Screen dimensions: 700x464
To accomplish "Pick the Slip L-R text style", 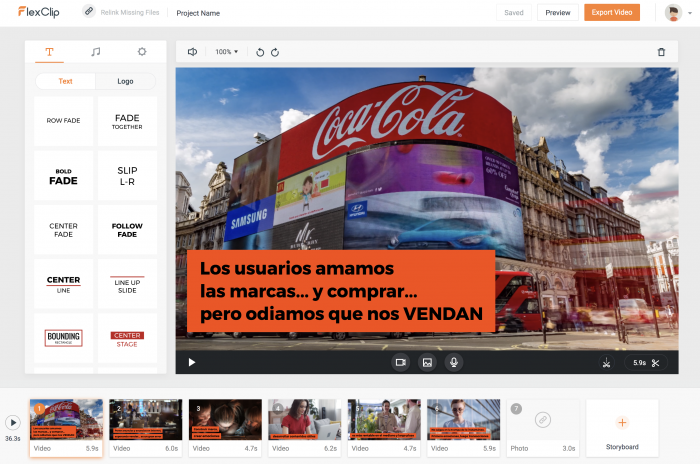I will [x=127, y=176].
